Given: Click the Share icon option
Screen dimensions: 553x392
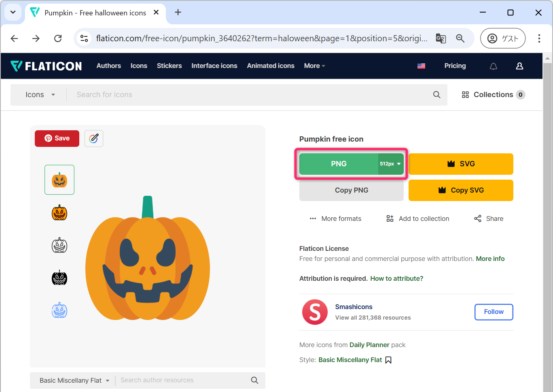Looking at the screenshot, I should point(489,218).
